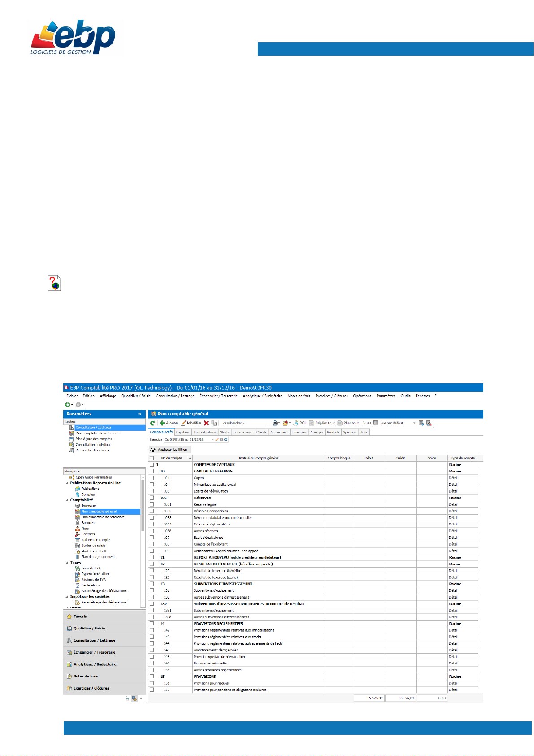Select the Plan comptable de référence tree item
Image resolution: width=534 pixels, height=756 pixels.
(103, 517)
